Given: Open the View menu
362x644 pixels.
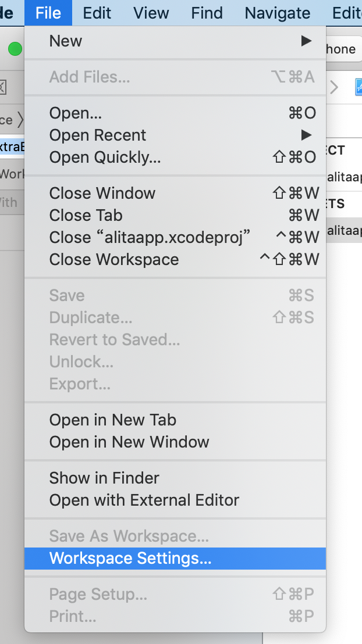Looking at the screenshot, I should tap(151, 13).
